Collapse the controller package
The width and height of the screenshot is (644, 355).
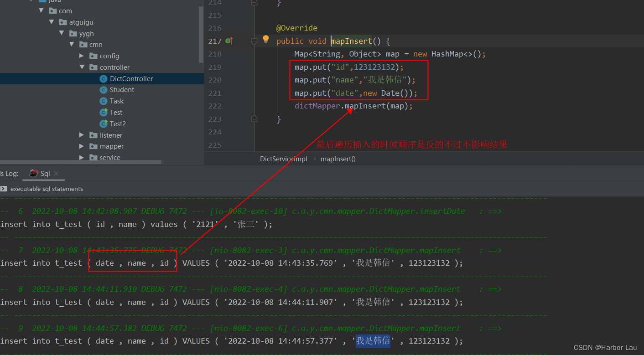coord(82,67)
